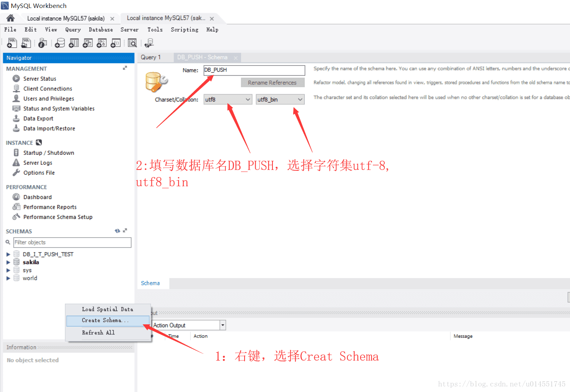Create a new SQL tab icon
The height and width of the screenshot is (392, 570).
[12, 43]
